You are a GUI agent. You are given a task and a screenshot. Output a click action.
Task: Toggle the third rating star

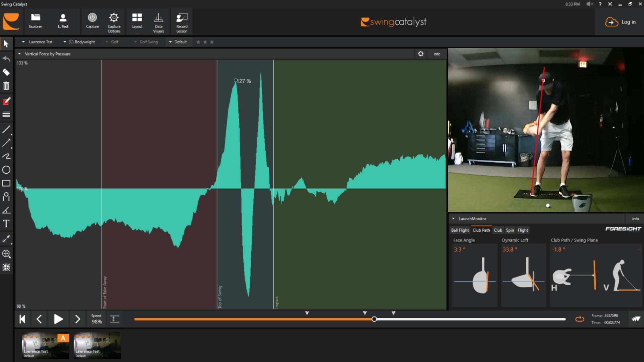[x=212, y=42]
